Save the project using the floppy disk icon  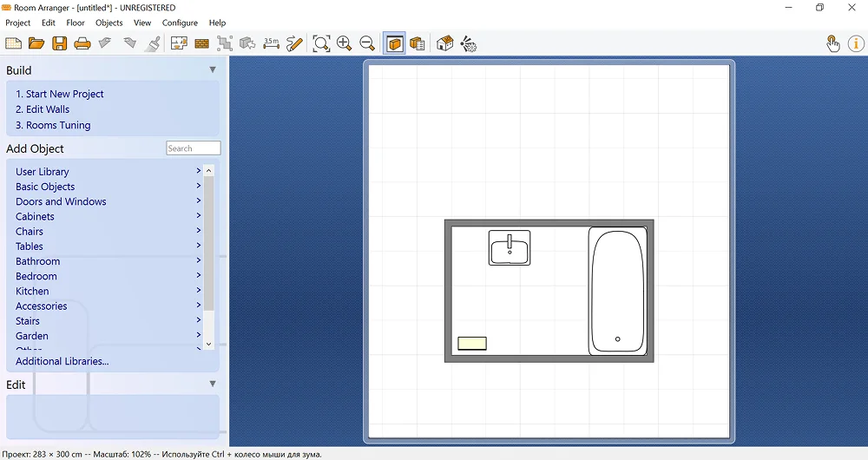point(59,43)
